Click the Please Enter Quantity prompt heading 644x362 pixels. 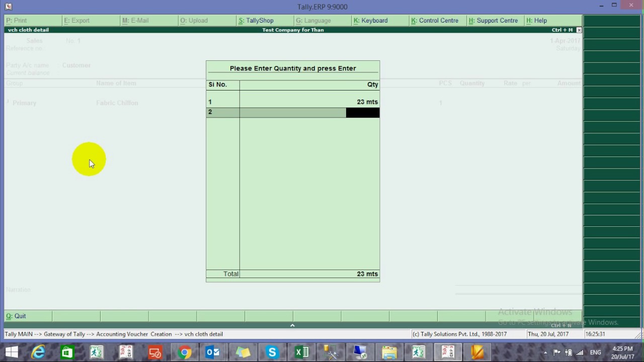(x=293, y=68)
